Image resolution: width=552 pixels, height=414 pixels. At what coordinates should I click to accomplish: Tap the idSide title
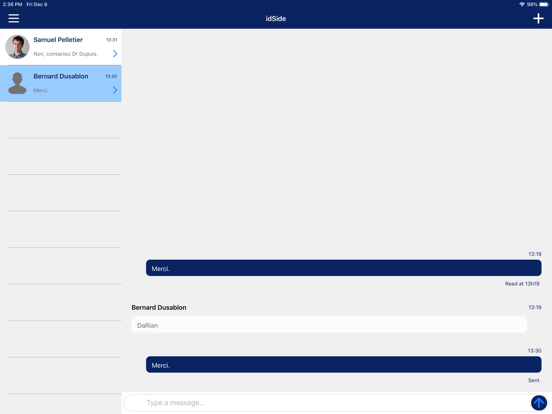[276, 19]
